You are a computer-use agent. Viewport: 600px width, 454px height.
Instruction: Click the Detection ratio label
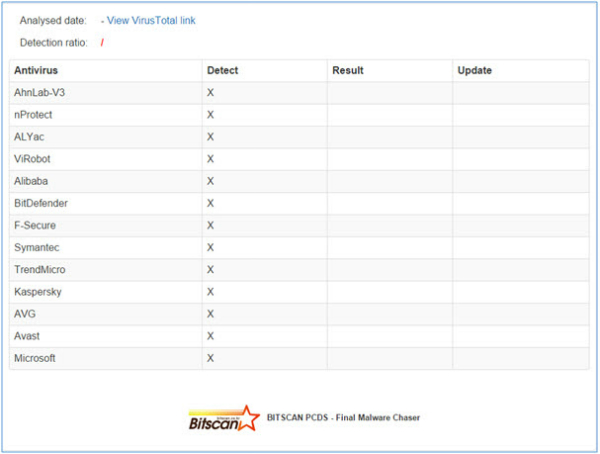[54, 42]
